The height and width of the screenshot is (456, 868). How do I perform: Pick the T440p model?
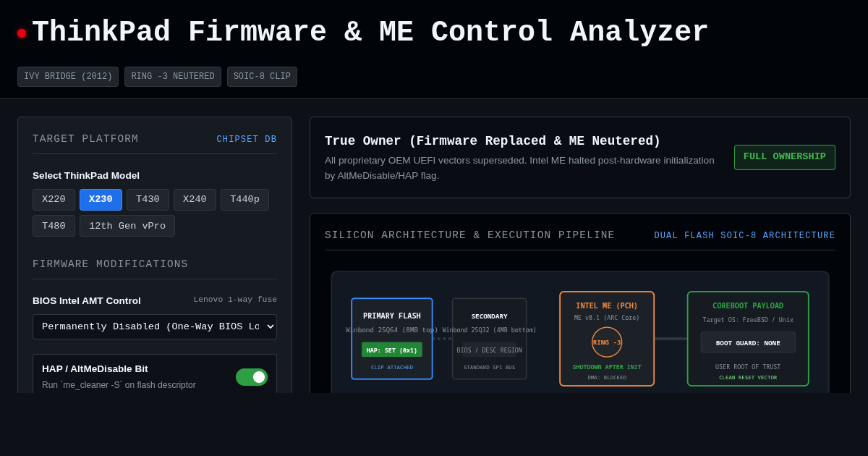click(244, 200)
